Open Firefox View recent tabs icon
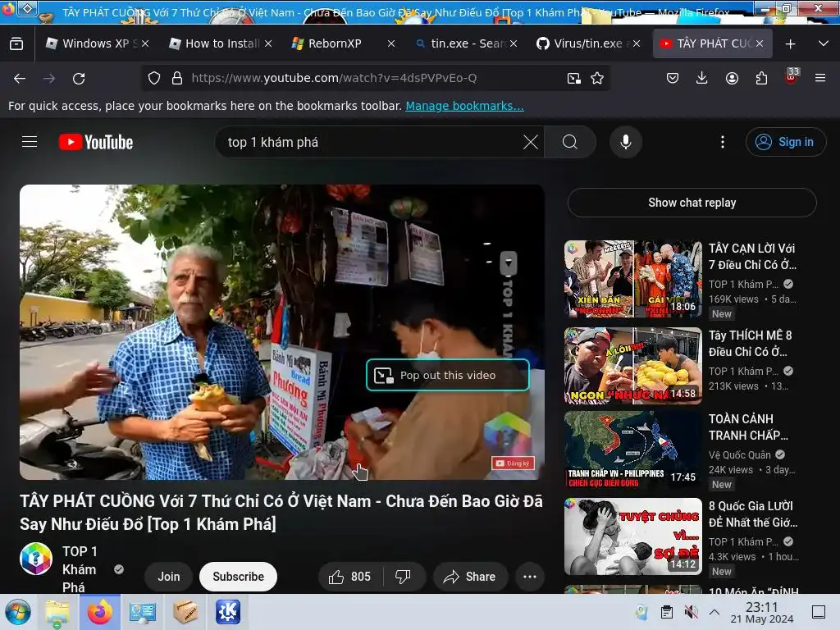 coord(16,43)
